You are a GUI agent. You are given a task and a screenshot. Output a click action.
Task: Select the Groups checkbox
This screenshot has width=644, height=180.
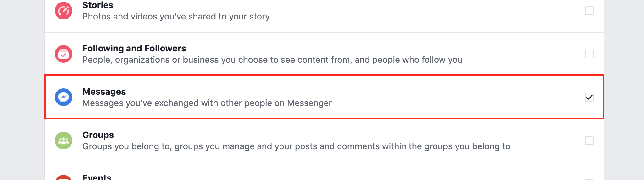point(589,140)
